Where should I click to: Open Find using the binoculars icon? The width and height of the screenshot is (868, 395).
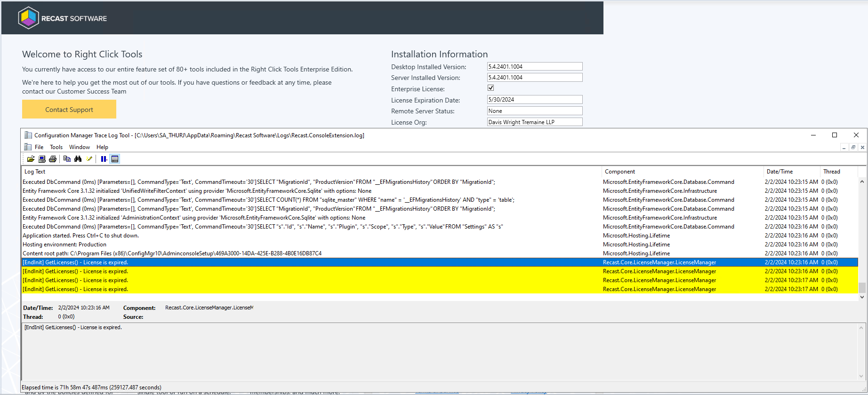click(x=78, y=159)
